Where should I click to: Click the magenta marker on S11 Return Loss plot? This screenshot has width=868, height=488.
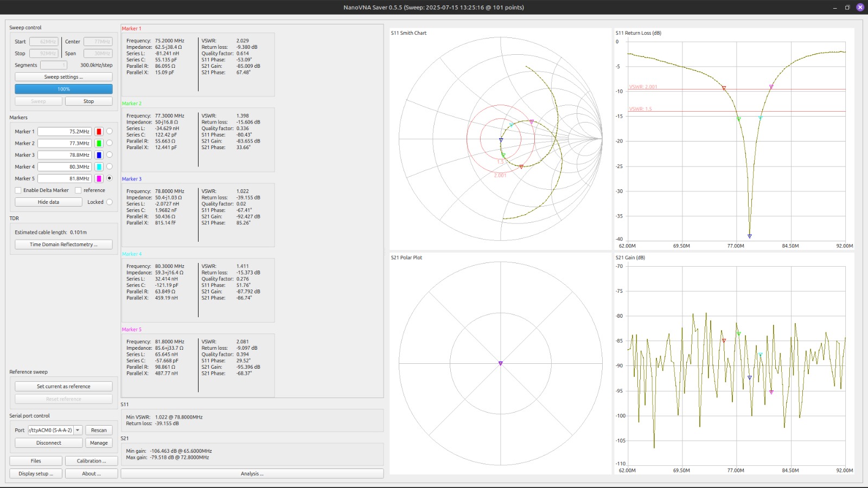(771, 86)
